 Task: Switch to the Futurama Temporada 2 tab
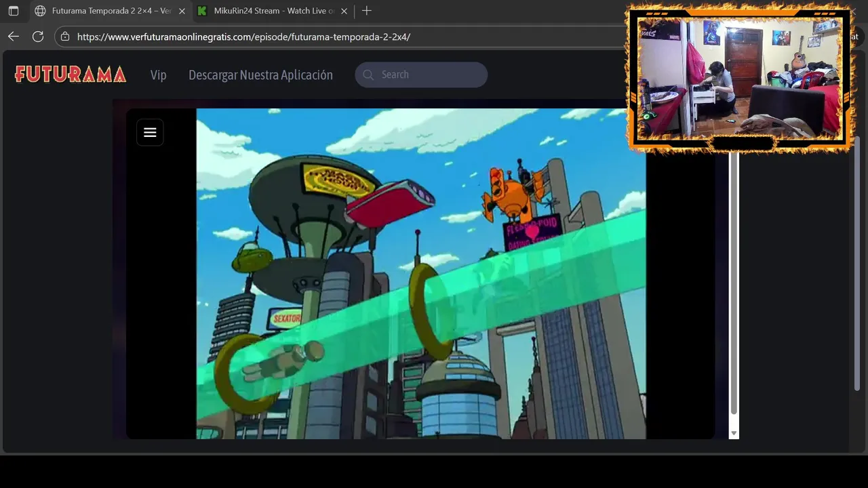coord(110,11)
